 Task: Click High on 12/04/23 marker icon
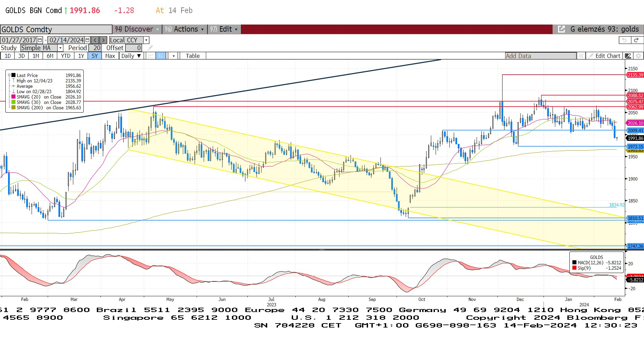pos(13,81)
